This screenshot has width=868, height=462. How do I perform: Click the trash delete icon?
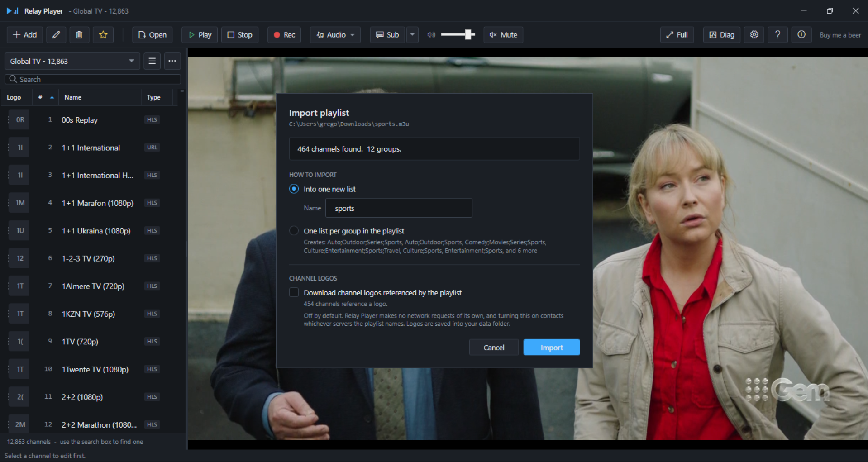click(79, 35)
